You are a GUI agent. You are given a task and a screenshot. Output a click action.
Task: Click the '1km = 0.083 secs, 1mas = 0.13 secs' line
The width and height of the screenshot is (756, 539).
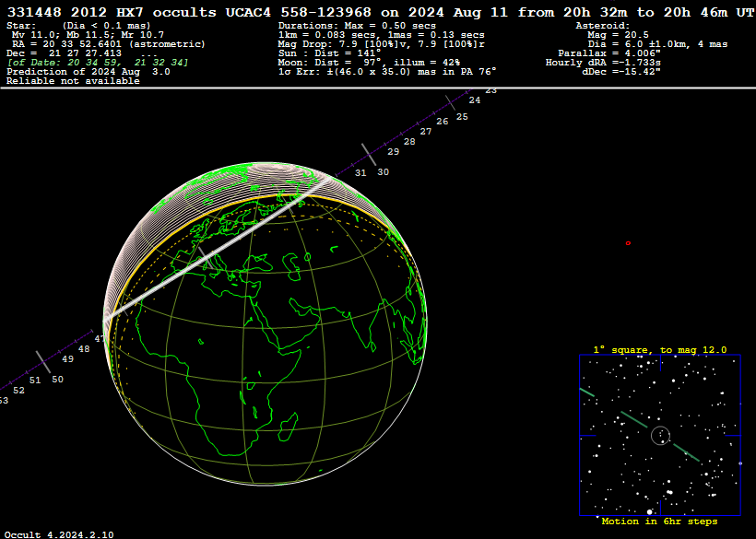[382, 35]
